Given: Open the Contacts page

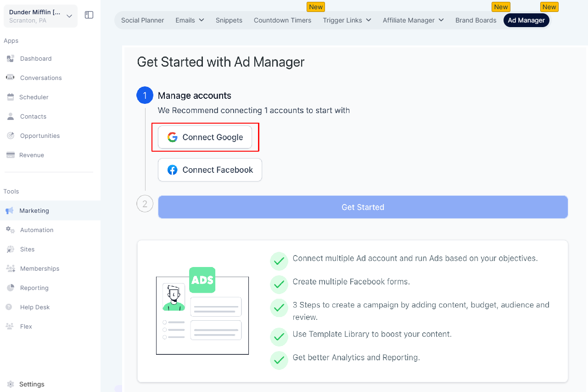Looking at the screenshot, I should point(33,116).
